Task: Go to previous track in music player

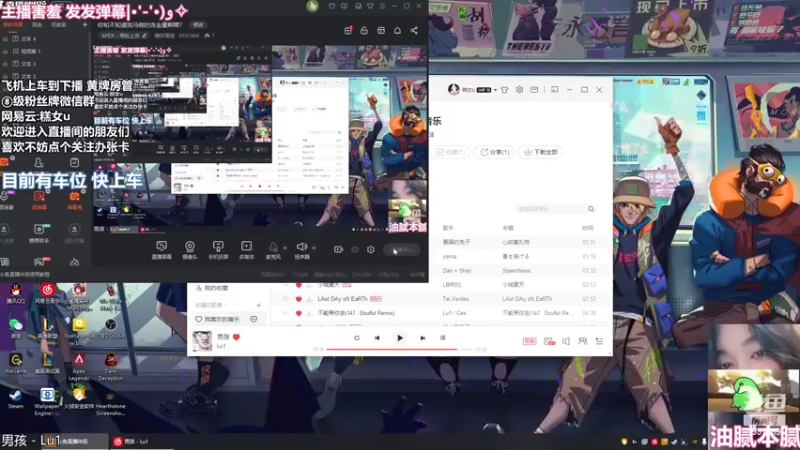Action: pos(377,338)
